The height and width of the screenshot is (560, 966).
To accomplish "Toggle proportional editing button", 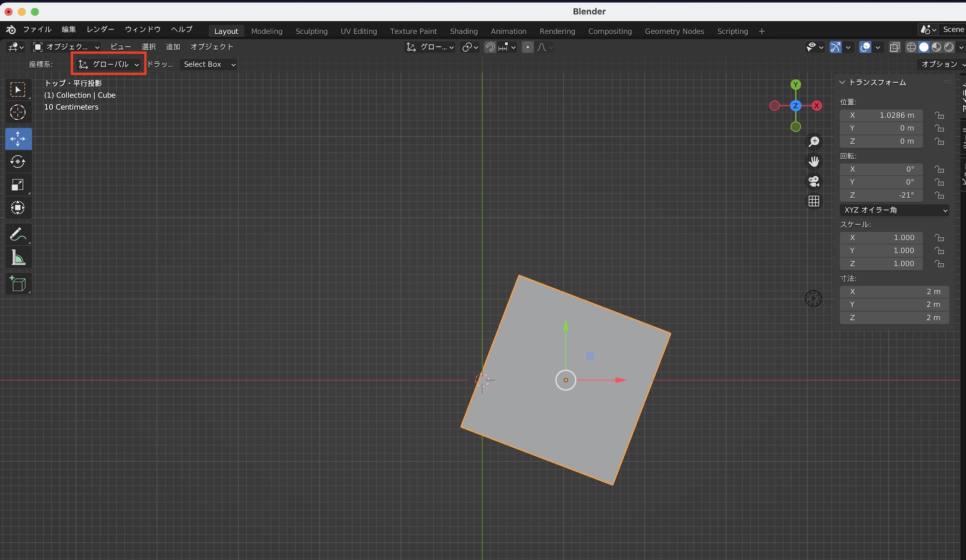I will 528,47.
